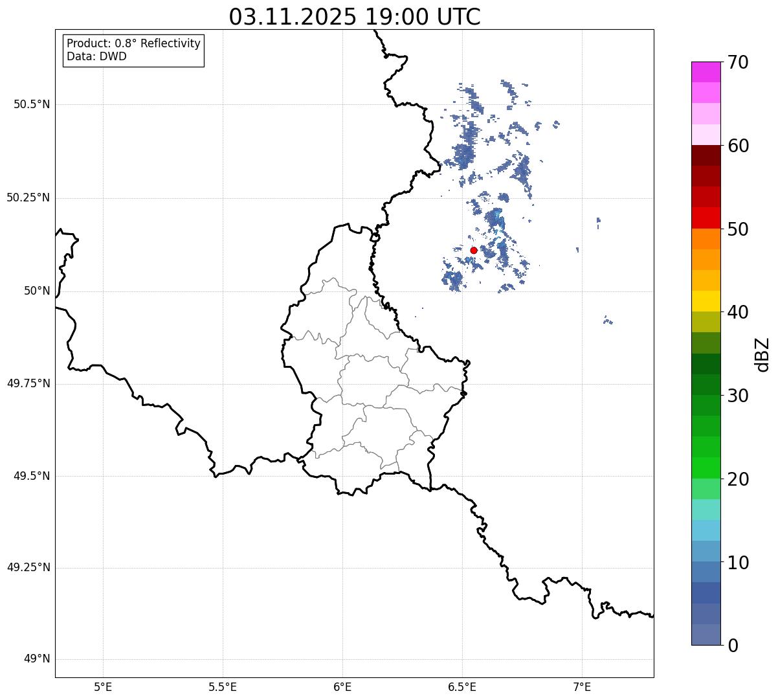
Task: Click the 50.25°N latitude label
Action: [28, 198]
